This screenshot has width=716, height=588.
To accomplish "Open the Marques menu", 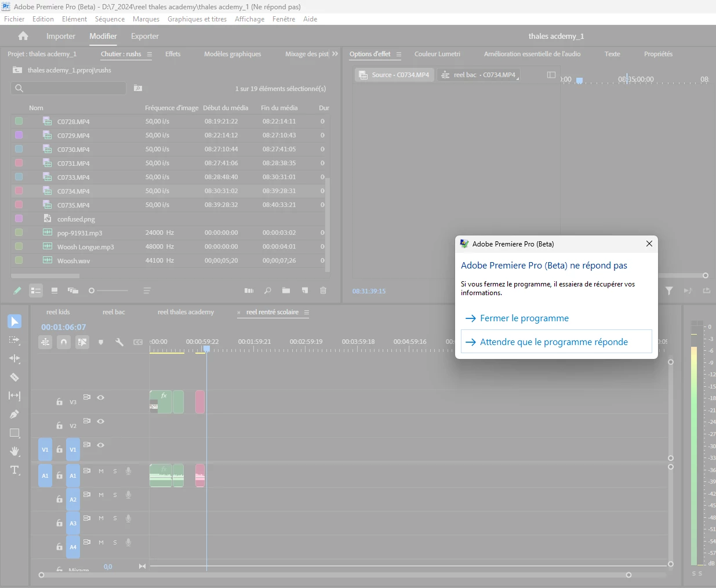I will point(146,19).
